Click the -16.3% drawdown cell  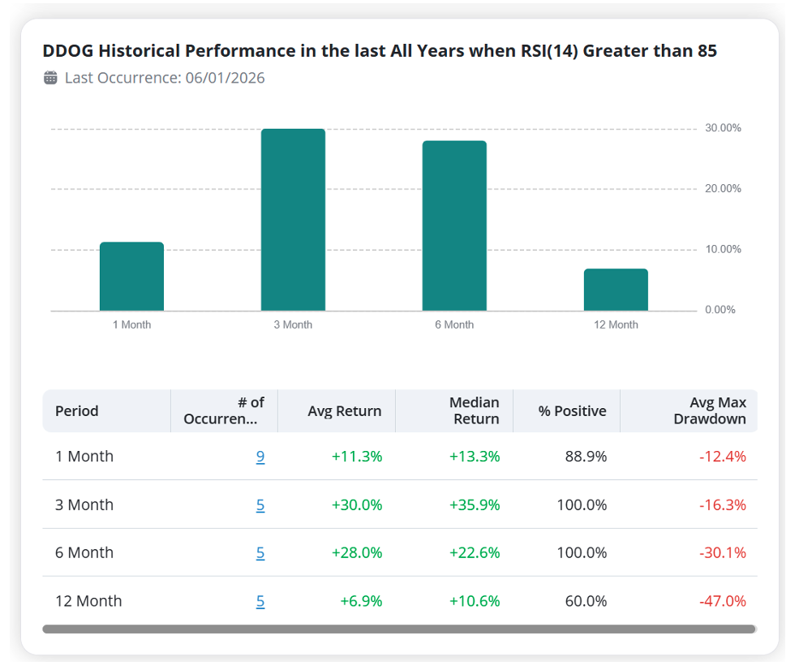[723, 505]
